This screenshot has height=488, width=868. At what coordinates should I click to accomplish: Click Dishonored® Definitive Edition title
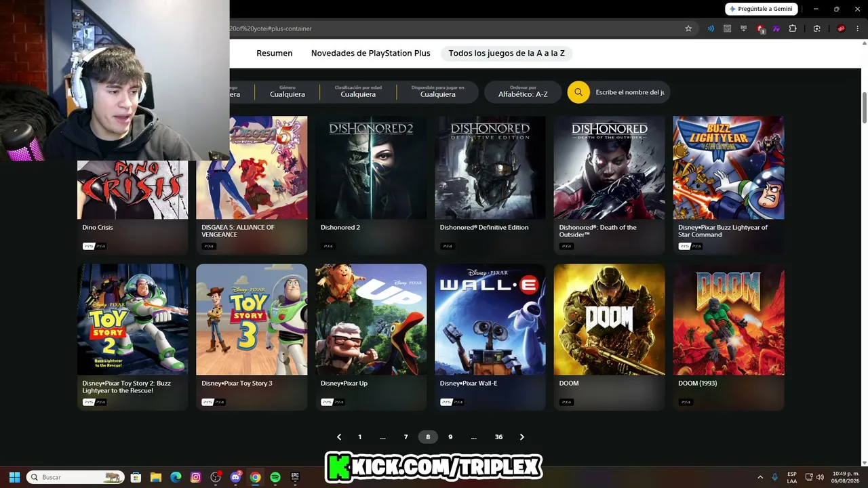click(x=484, y=228)
